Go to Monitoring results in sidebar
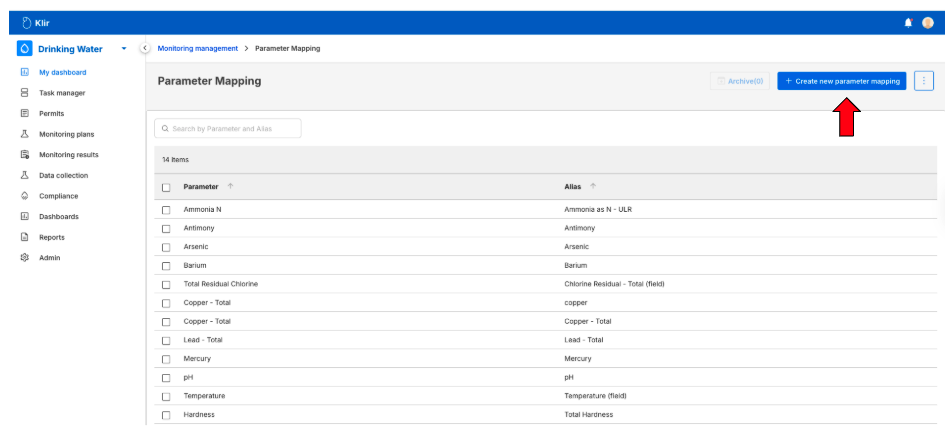952x442 pixels. tap(68, 155)
